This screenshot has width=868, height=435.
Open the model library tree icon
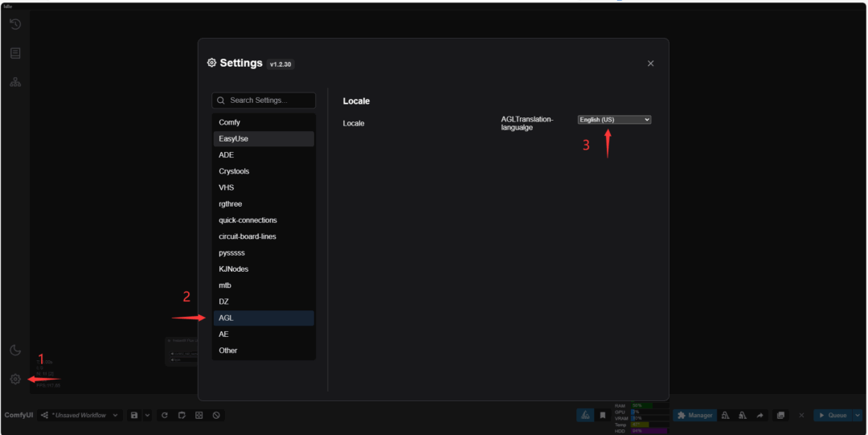click(x=15, y=82)
